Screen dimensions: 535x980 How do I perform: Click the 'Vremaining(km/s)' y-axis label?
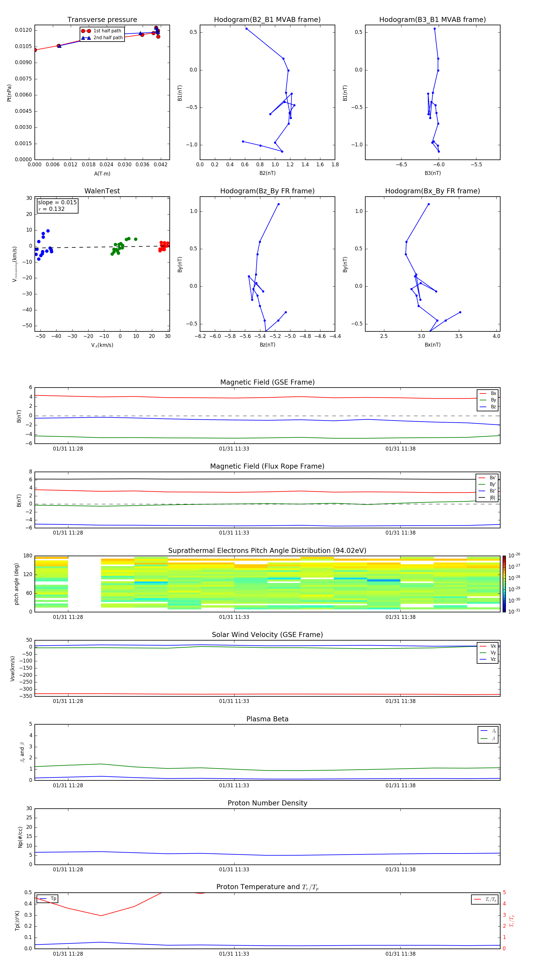(15, 264)
